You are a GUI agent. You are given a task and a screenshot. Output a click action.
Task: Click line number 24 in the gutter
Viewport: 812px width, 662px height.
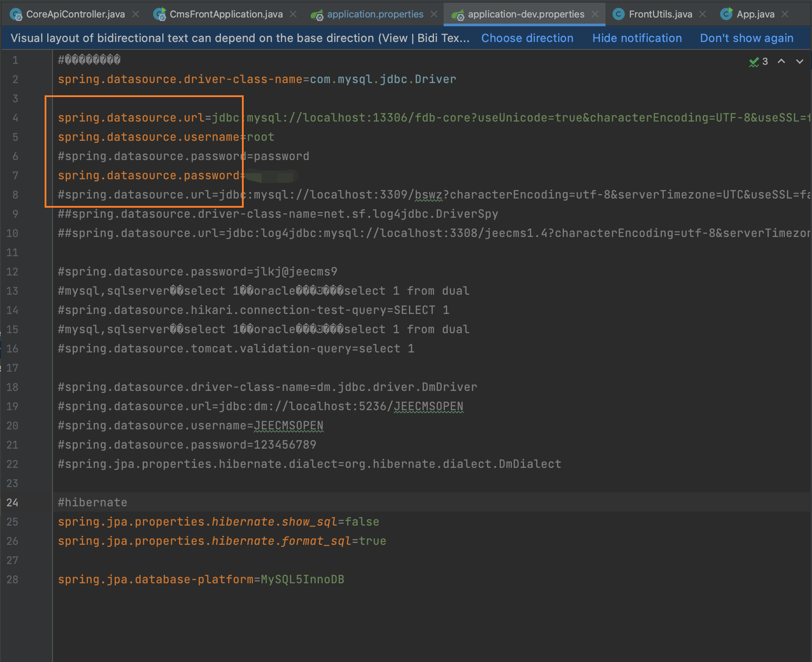[13, 502]
